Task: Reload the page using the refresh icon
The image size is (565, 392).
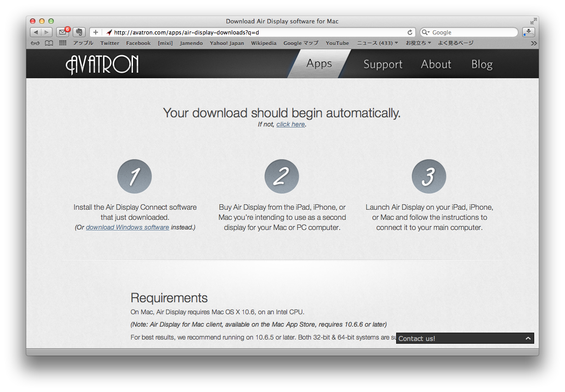Action: pyautogui.click(x=410, y=32)
